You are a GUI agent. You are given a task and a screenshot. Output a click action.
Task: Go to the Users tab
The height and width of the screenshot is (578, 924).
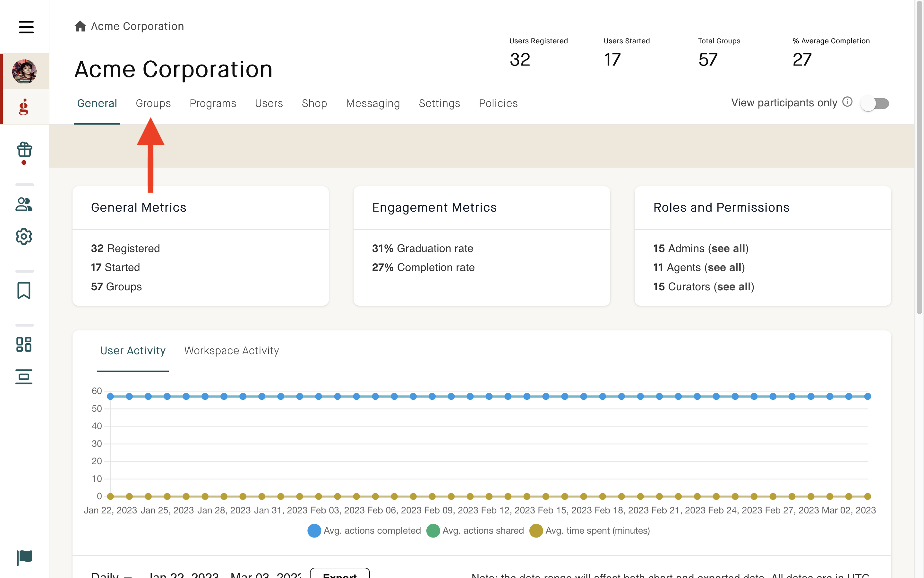coord(269,104)
